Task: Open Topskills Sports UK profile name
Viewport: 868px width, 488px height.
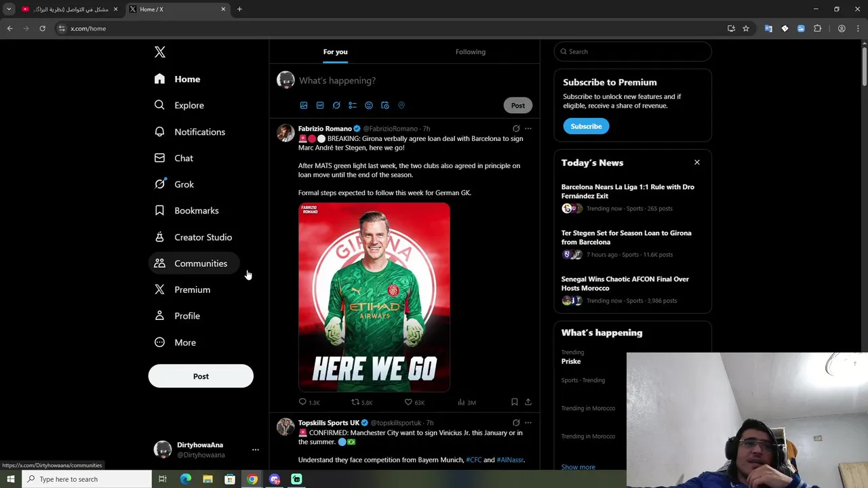Action: click(329, 423)
